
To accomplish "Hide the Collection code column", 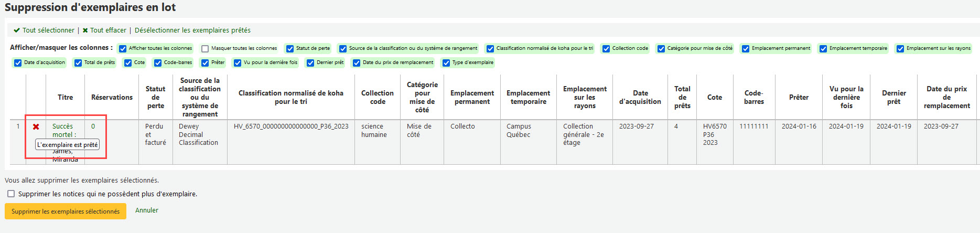I will [x=606, y=49].
